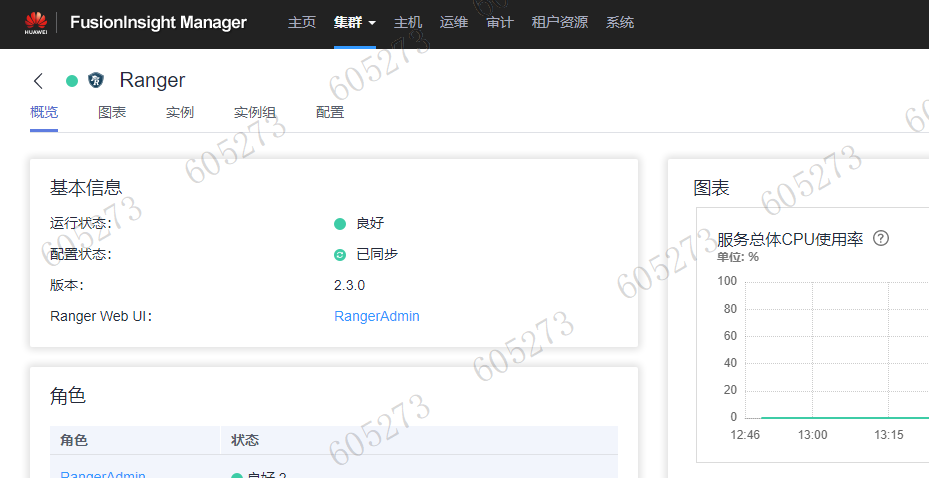Switch to the 配置 tab
Image resolution: width=929 pixels, height=478 pixels.
tap(330, 112)
